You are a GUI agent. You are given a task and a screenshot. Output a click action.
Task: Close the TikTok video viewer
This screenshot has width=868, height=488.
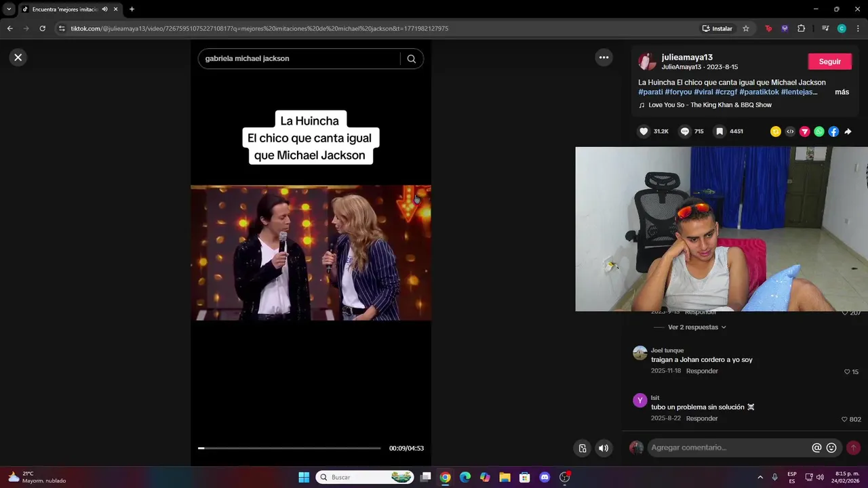(x=18, y=58)
